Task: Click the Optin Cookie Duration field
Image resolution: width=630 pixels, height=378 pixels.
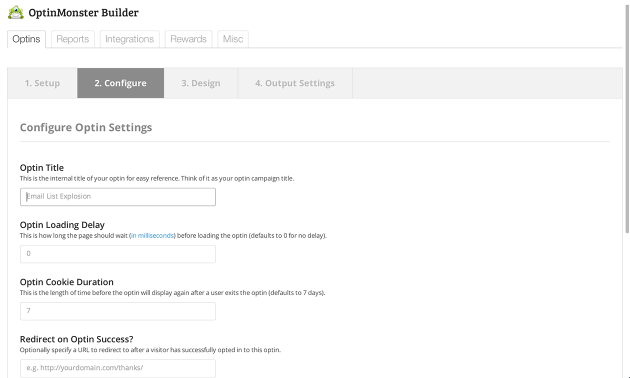Action: pyautogui.click(x=118, y=311)
